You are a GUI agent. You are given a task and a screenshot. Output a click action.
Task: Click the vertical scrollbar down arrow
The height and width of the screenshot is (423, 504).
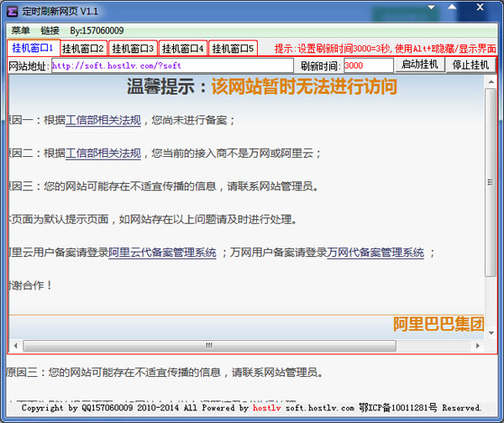tap(490, 332)
